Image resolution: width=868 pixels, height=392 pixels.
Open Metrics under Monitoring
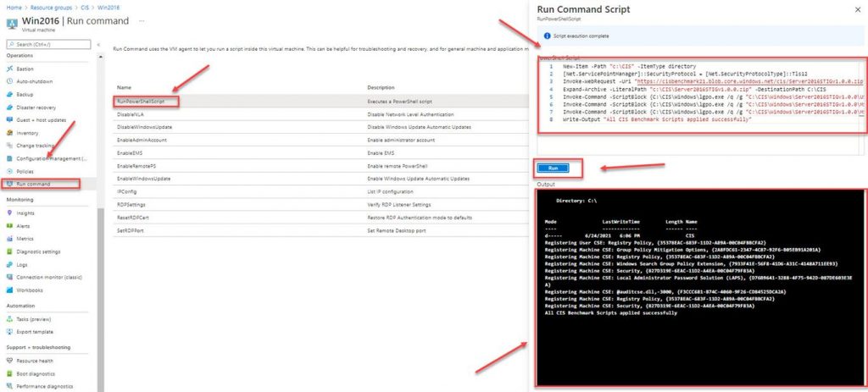tap(25, 239)
